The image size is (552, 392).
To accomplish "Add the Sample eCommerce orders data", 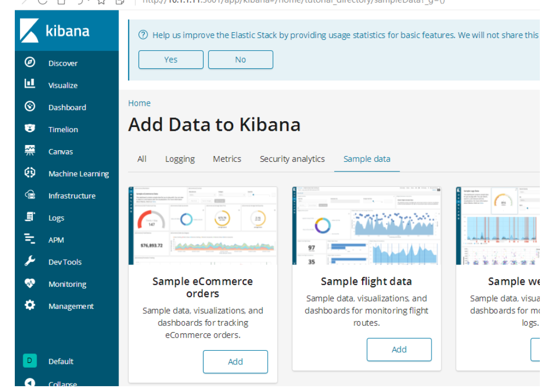I will tap(235, 362).
